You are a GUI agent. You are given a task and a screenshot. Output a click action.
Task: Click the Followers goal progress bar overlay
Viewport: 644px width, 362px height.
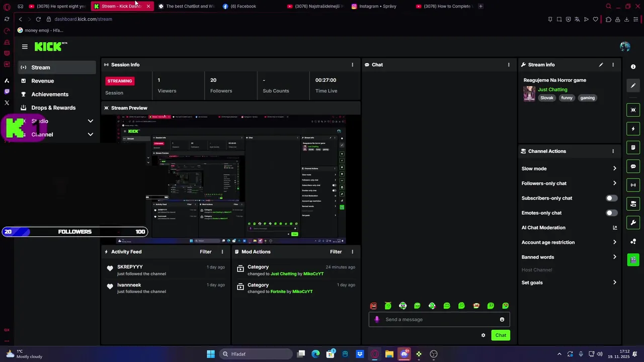74,232
